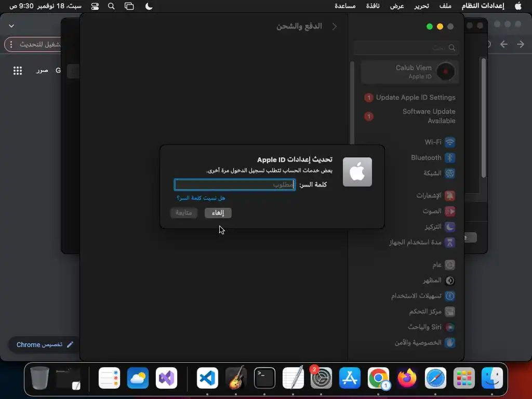Viewport: 532px width, 399px height.
Task: Open Stage Manager windows icon in menu bar
Action: click(x=129, y=6)
